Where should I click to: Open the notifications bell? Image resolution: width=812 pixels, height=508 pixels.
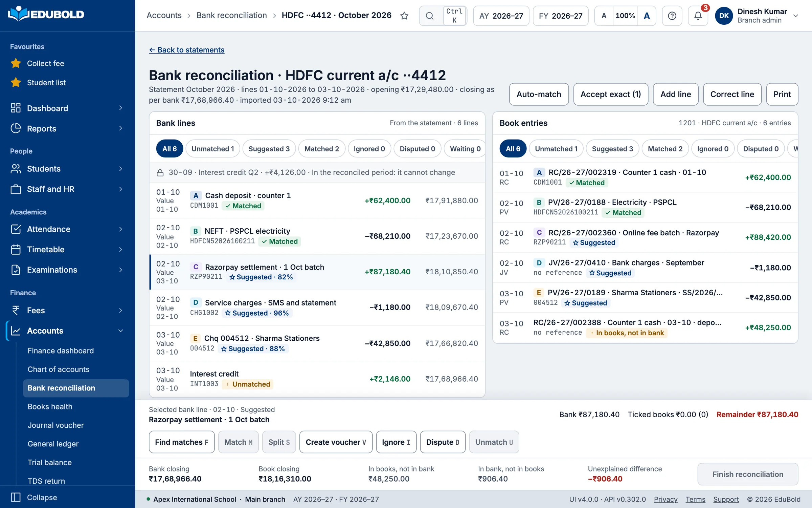coord(698,16)
